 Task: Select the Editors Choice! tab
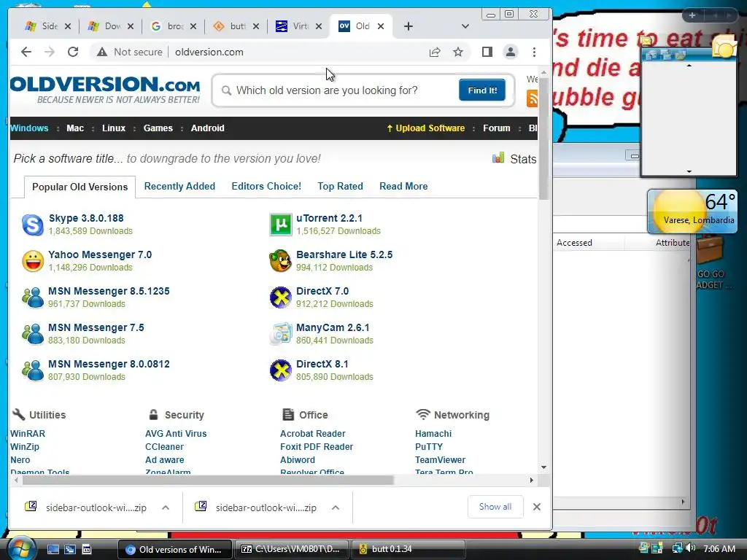click(266, 186)
